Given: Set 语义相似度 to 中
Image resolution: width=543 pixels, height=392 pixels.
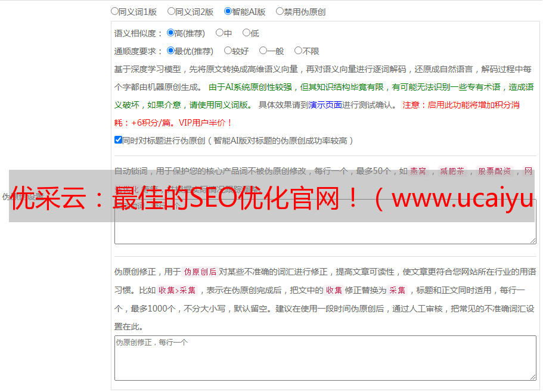Looking at the screenshot, I should pyautogui.click(x=219, y=33).
